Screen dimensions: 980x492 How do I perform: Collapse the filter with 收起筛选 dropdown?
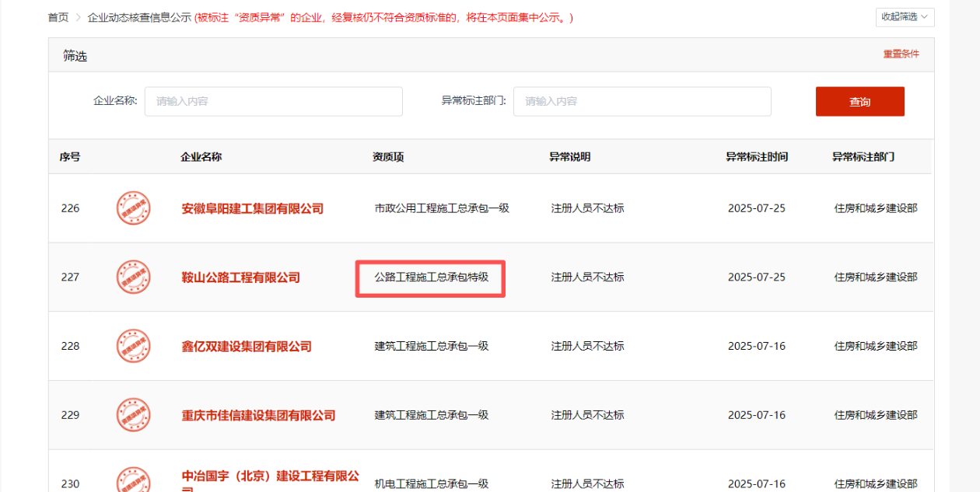coord(905,17)
